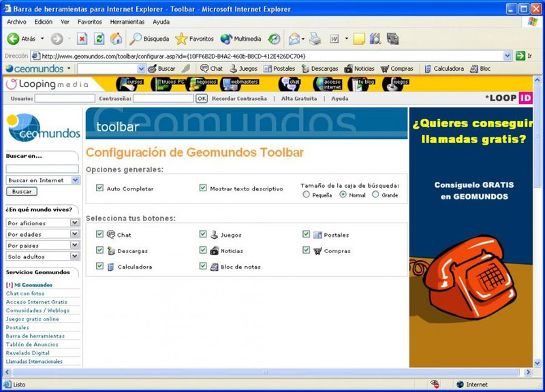The width and height of the screenshot is (545, 392).
Task: Expand the Geomundos toolbar search dropdown
Action: click(x=141, y=69)
